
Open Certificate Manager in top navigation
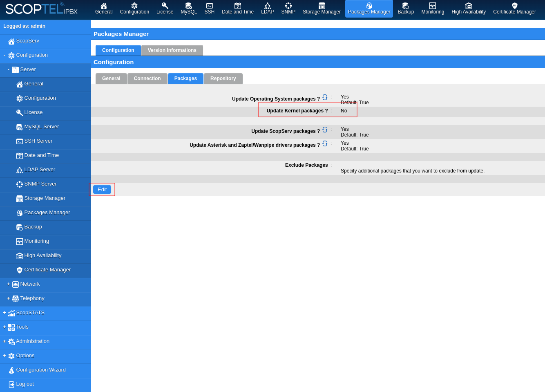coord(514,9)
